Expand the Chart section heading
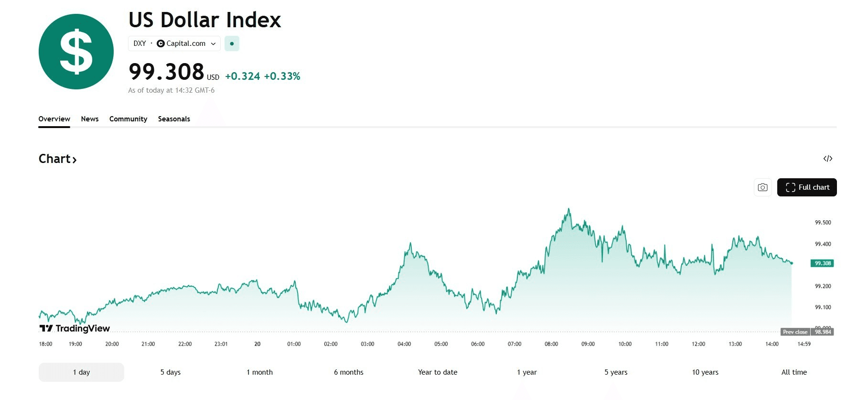The width and height of the screenshot is (868, 400). (x=57, y=159)
